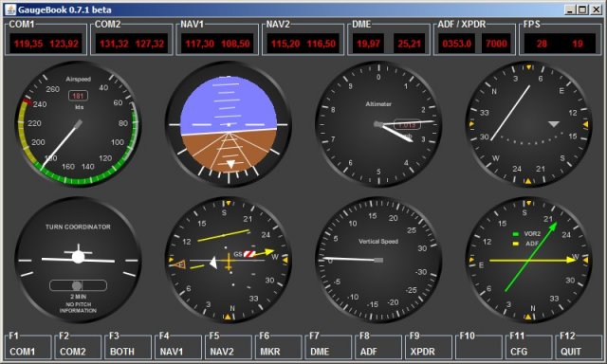Click the yellow ADF legend marker

515,244
